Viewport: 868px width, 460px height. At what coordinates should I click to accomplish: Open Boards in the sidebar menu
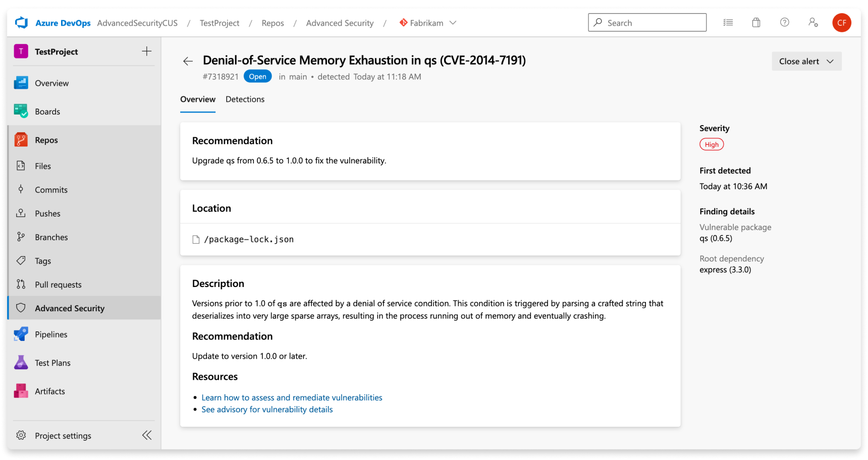(47, 111)
